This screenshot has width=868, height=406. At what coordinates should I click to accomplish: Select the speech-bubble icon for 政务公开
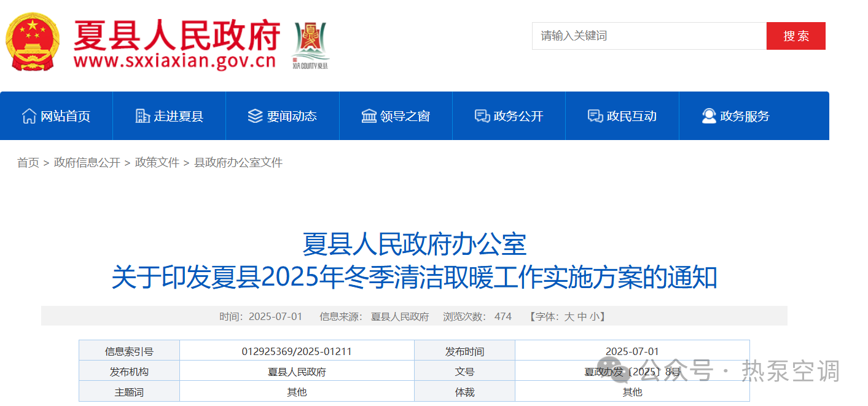[x=480, y=115]
